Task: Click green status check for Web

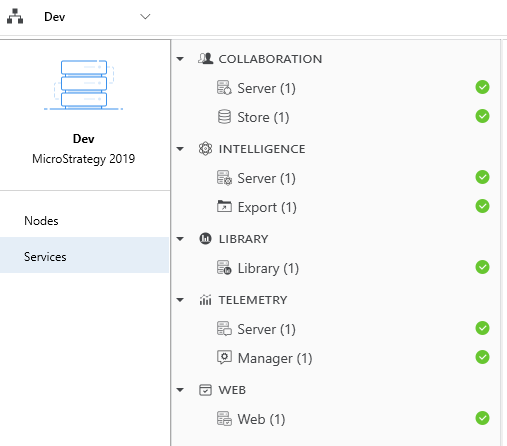Action: point(482,418)
